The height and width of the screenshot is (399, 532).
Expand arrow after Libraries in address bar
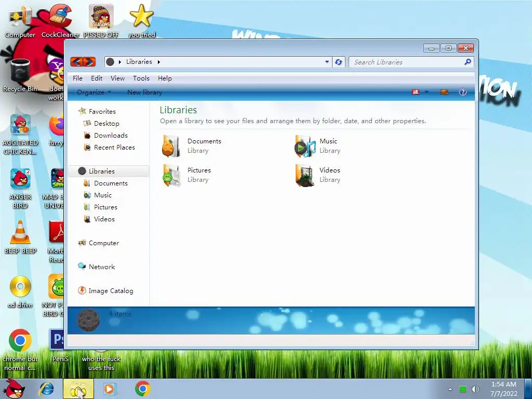(x=159, y=62)
